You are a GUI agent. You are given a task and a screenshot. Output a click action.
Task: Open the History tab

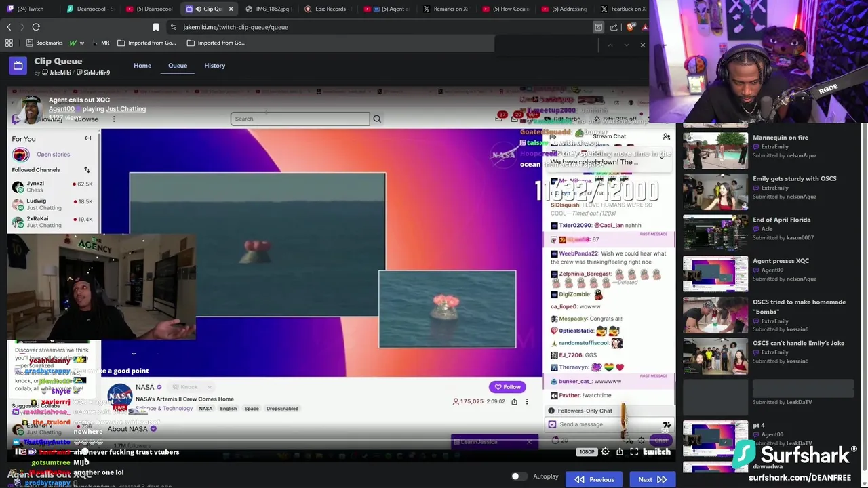(x=215, y=66)
